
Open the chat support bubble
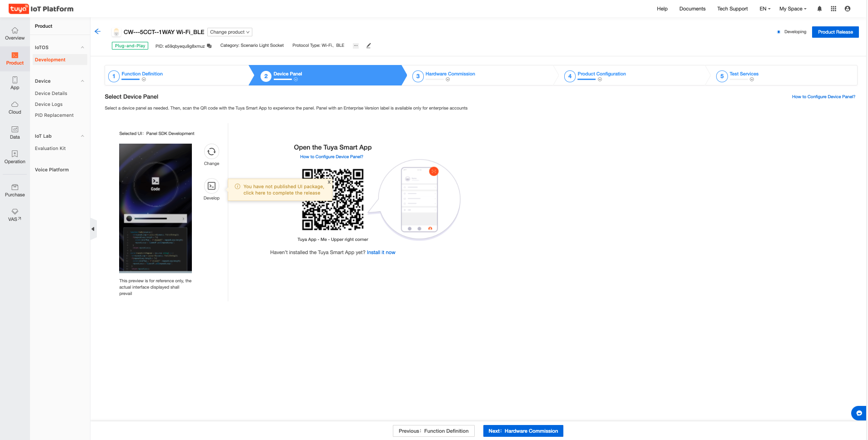(x=859, y=413)
